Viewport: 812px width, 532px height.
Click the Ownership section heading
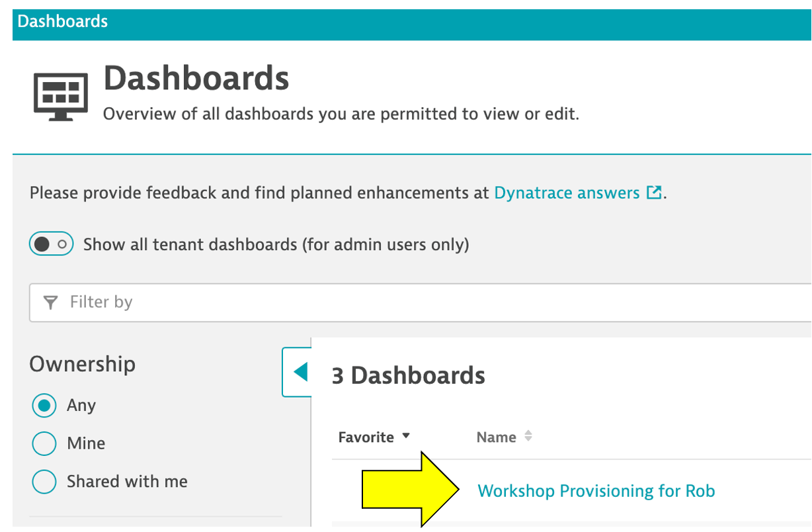pos(82,364)
